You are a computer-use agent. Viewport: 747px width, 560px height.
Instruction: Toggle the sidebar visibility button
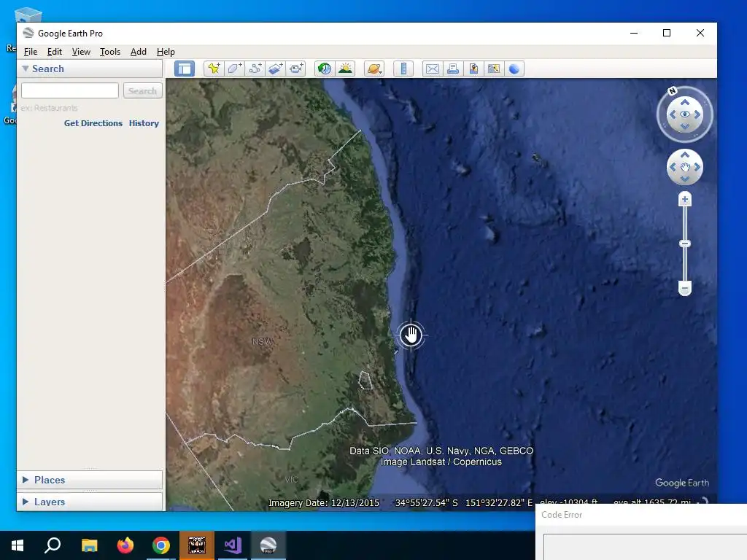coord(185,69)
